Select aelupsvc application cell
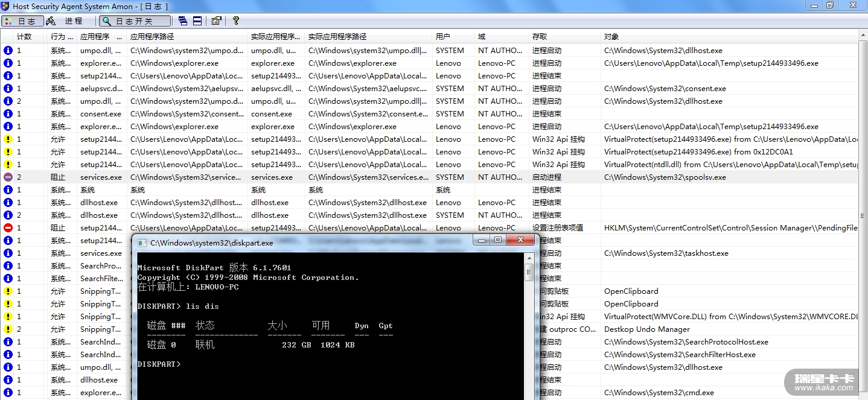Image resolution: width=868 pixels, height=400 pixels. [x=101, y=89]
